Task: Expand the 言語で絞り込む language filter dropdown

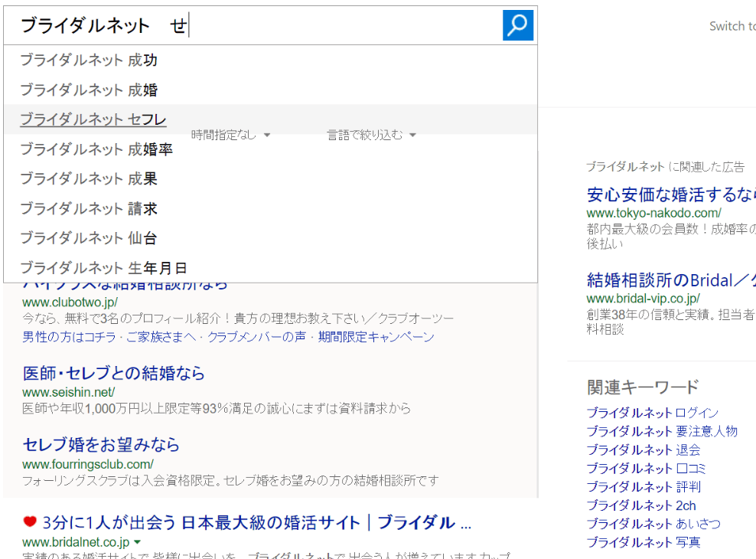Action: [x=371, y=135]
